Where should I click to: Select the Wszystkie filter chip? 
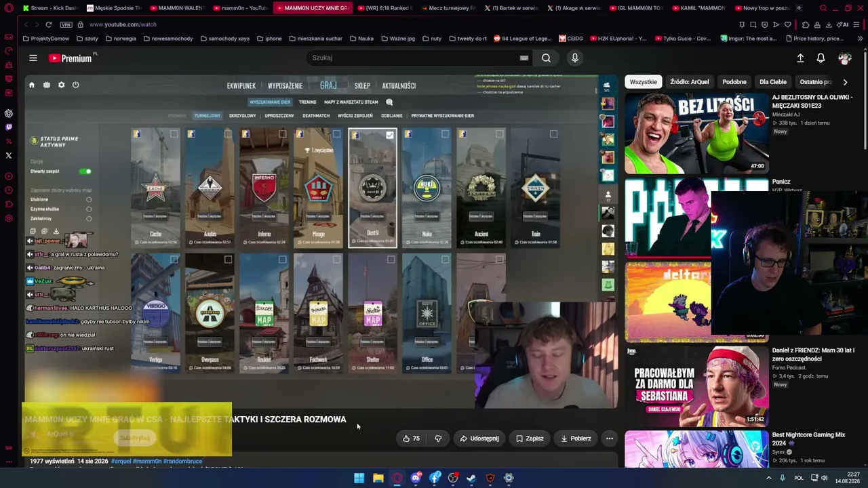click(643, 82)
